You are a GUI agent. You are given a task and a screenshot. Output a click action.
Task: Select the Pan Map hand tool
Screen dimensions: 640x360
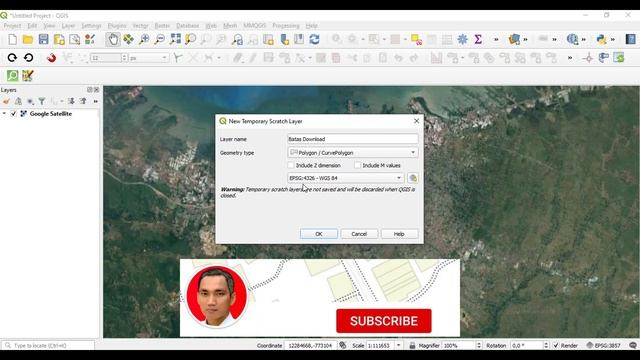(x=113, y=40)
